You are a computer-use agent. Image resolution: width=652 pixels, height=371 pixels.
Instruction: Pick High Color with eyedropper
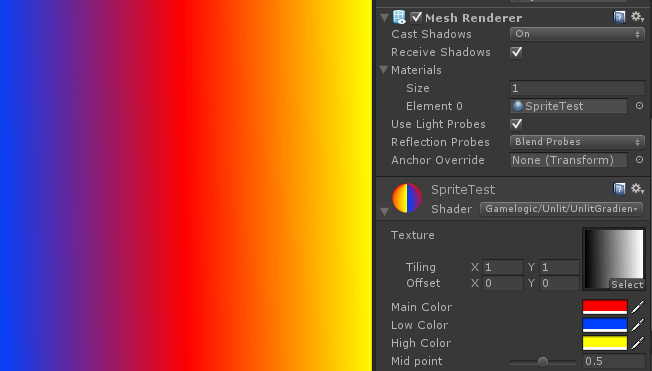637,343
